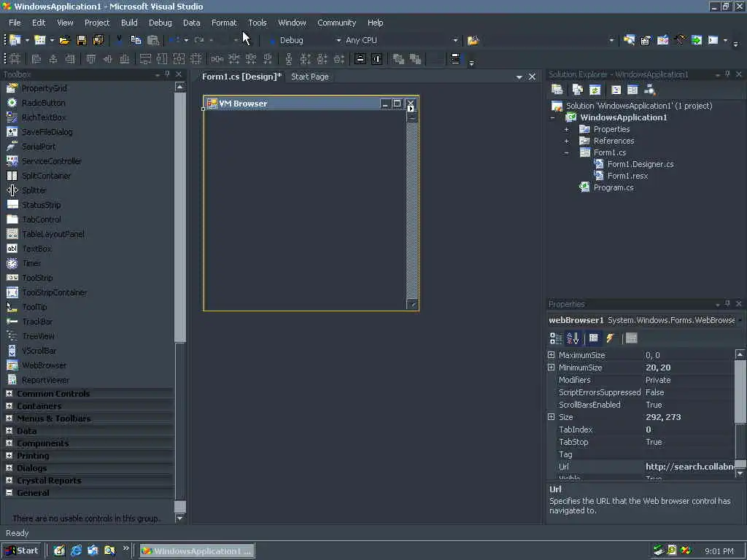
Task: Open Debug configuration dropdown
Action: tap(338, 41)
